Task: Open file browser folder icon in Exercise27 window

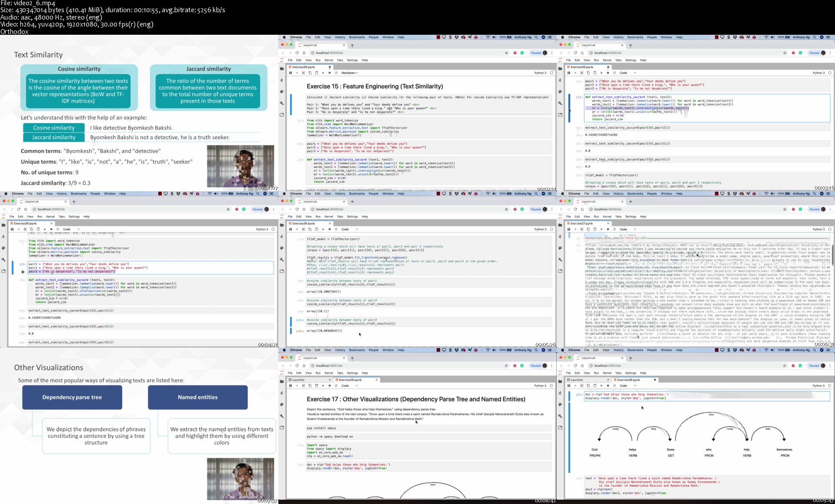Action: point(560,225)
